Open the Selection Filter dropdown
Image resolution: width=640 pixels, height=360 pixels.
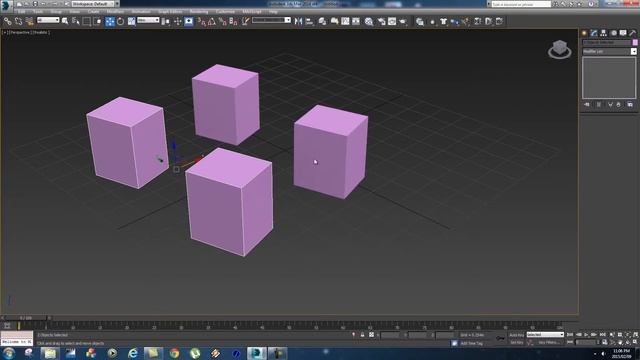click(x=48, y=20)
